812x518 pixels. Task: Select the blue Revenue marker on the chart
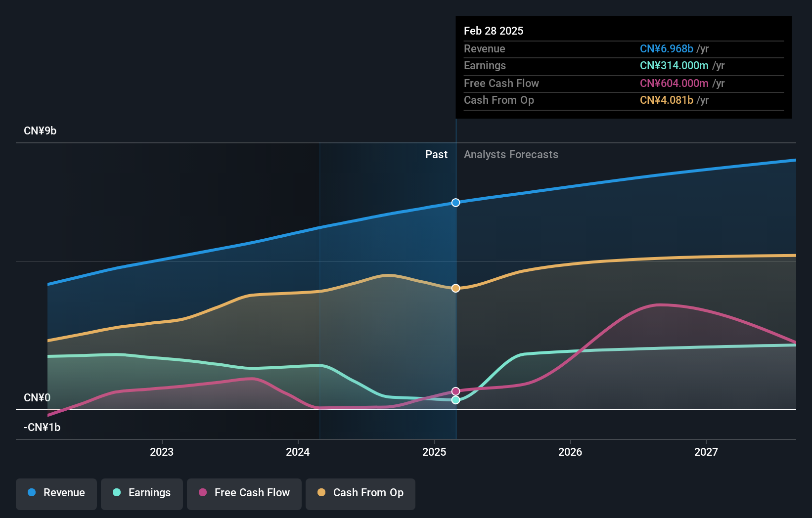455,202
